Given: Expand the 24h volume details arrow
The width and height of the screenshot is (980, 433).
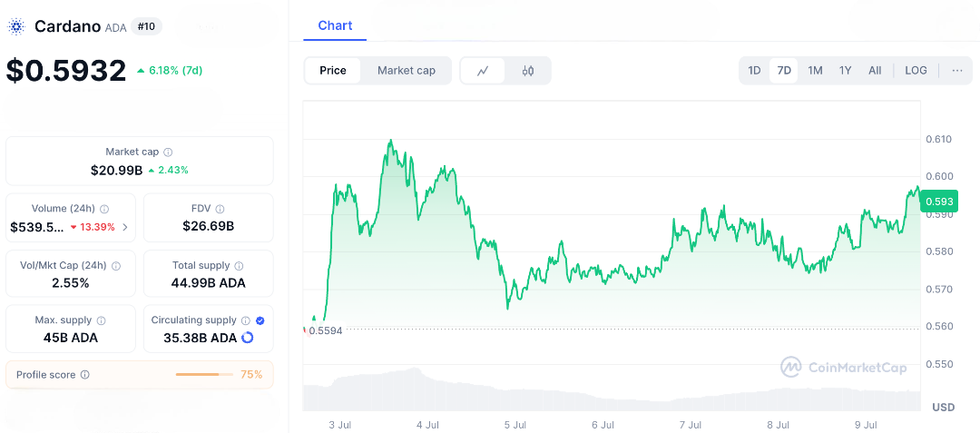Looking at the screenshot, I should [x=125, y=227].
